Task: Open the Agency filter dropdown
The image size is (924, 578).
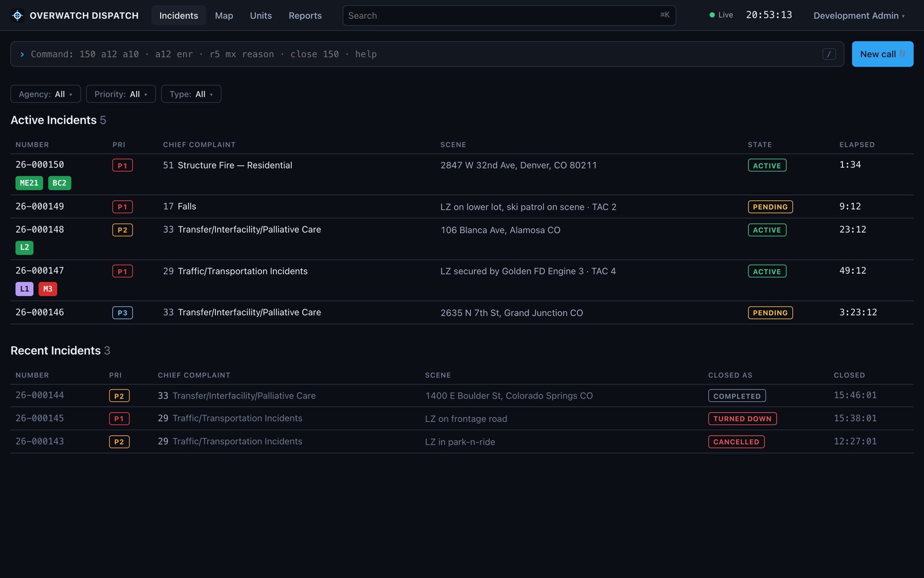Action: (x=46, y=94)
